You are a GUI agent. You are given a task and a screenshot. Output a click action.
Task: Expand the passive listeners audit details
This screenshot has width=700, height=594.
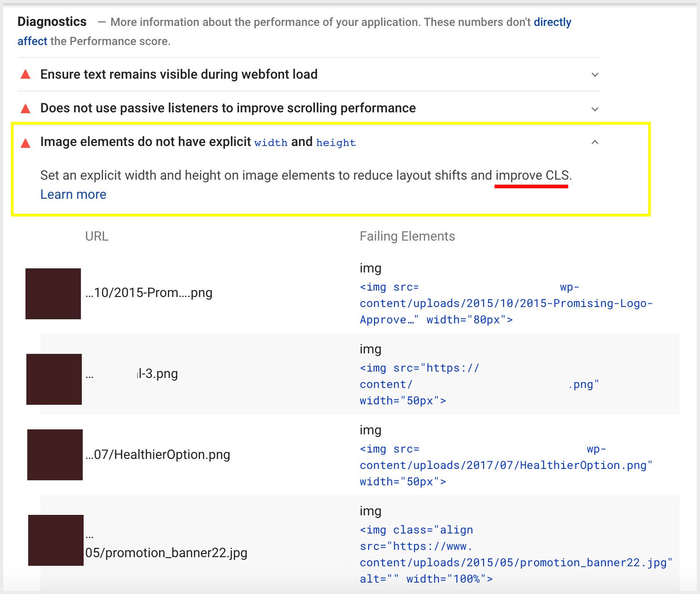coord(595,109)
